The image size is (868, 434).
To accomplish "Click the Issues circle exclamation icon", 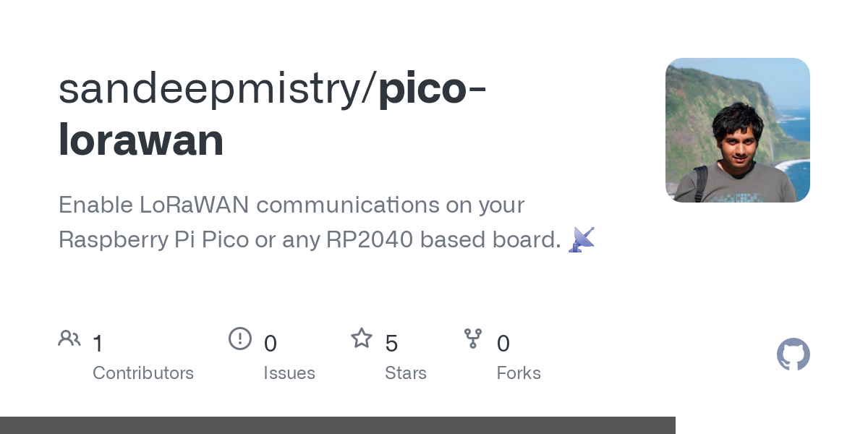I will coord(240,339).
